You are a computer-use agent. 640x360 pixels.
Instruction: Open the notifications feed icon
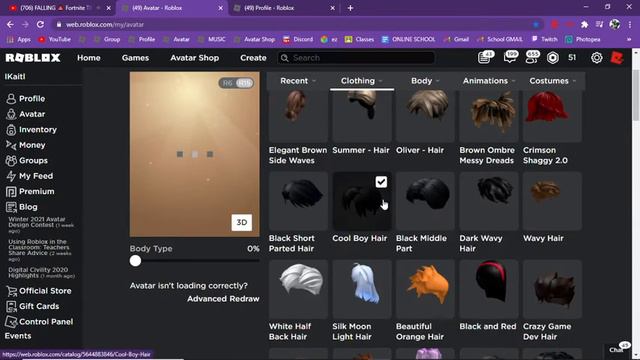[485, 58]
